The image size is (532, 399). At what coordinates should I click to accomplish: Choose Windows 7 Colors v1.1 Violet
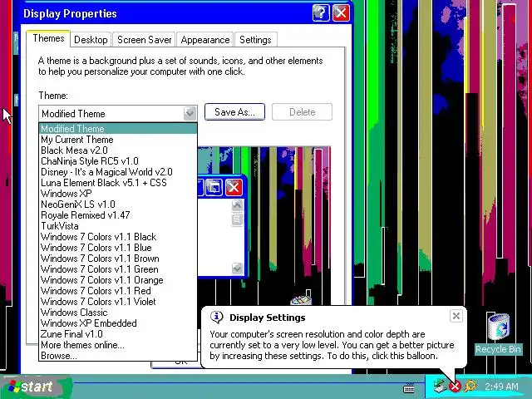tap(118, 302)
